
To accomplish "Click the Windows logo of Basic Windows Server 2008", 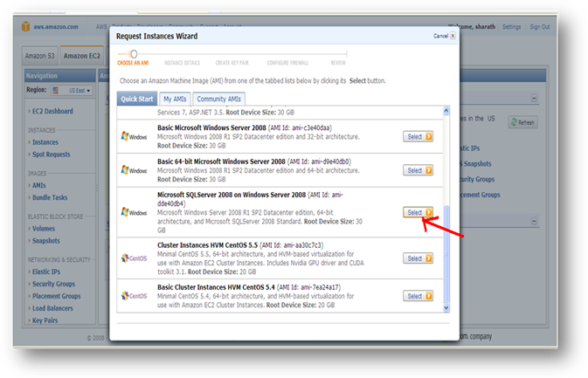I will [134, 136].
